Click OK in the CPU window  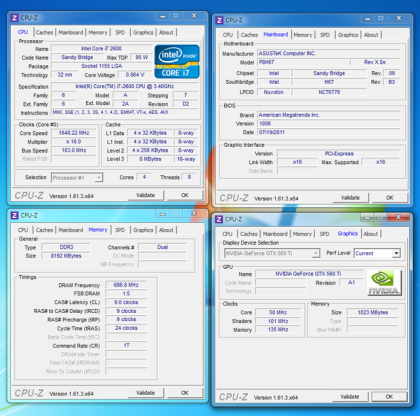click(185, 195)
